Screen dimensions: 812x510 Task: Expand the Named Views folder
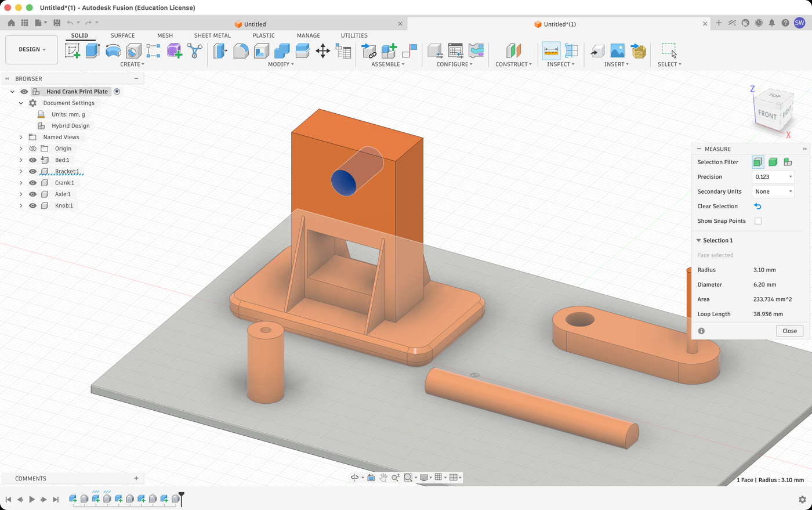[x=21, y=138]
